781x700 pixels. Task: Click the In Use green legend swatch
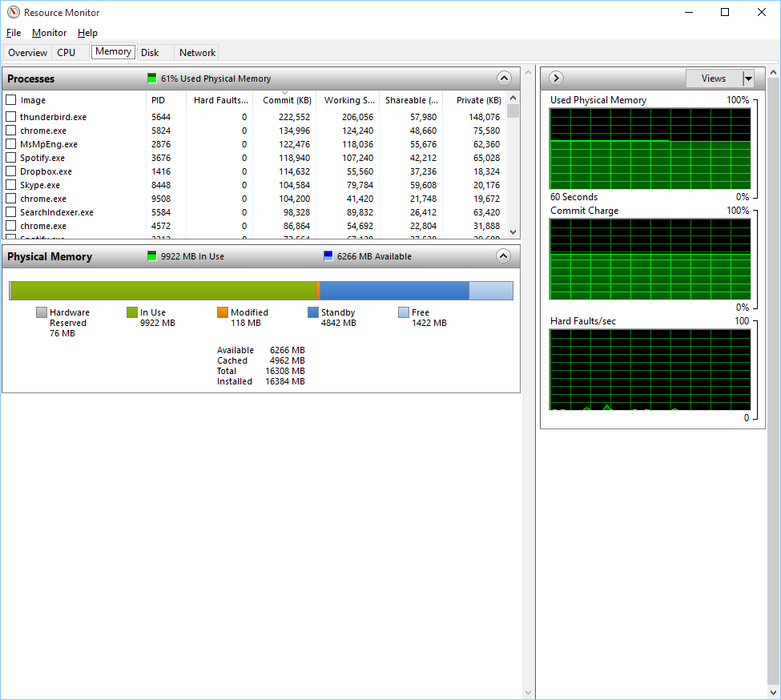(x=132, y=312)
